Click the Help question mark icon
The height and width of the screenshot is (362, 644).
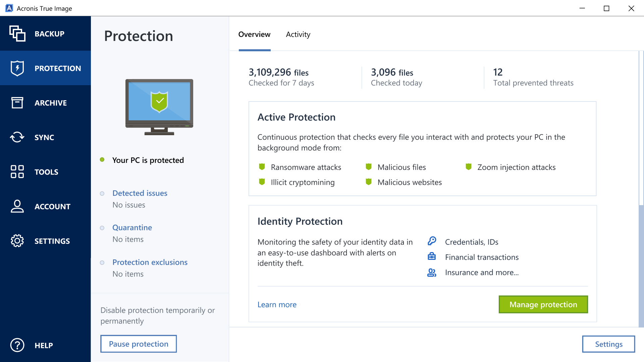click(x=17, y=345)
